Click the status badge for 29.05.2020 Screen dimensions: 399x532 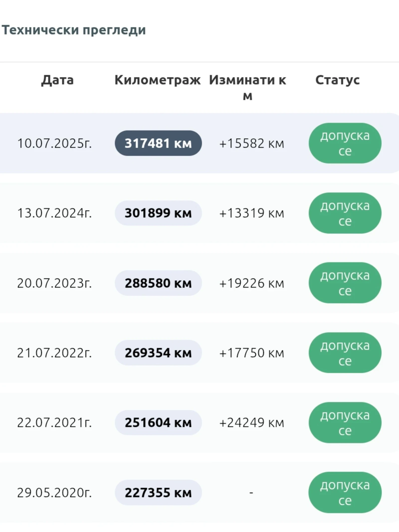pyautogui.click(x=345, y=493)
